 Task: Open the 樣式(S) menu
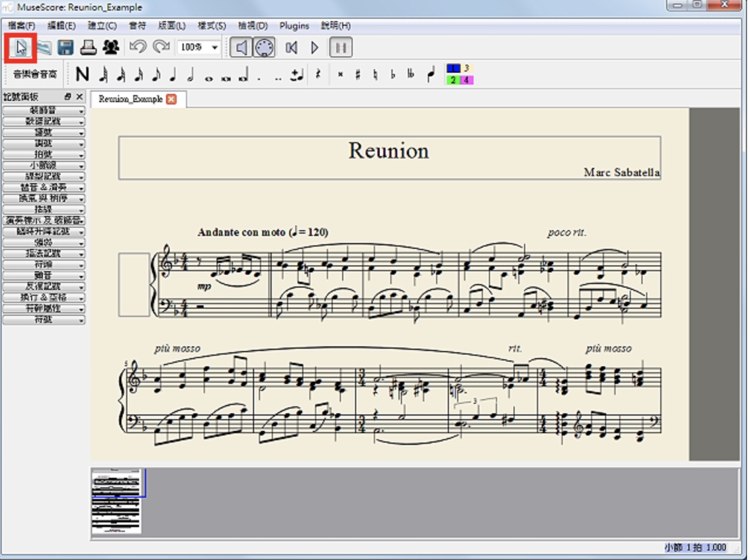[x=212, y=26]
